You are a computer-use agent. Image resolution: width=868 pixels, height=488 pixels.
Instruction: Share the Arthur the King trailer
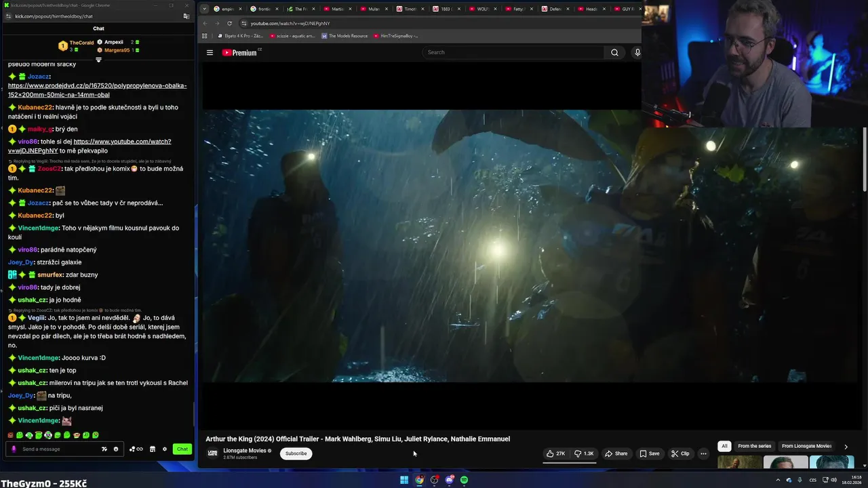pos(616,453)
